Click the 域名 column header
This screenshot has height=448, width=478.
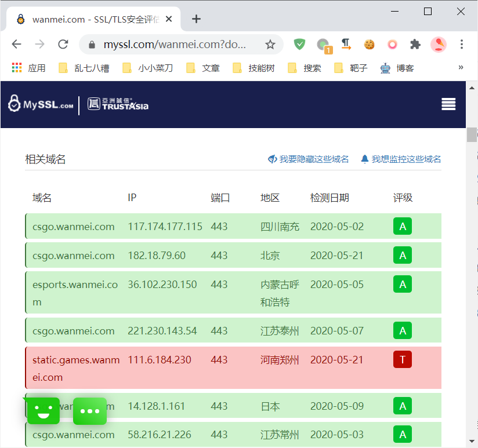click(42, 198)
